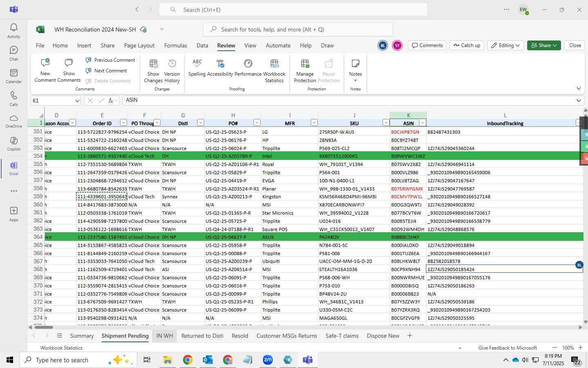The image size is (588, 368).
Task: Click Workbook Statistics in status bar
Action: (61, 348)
